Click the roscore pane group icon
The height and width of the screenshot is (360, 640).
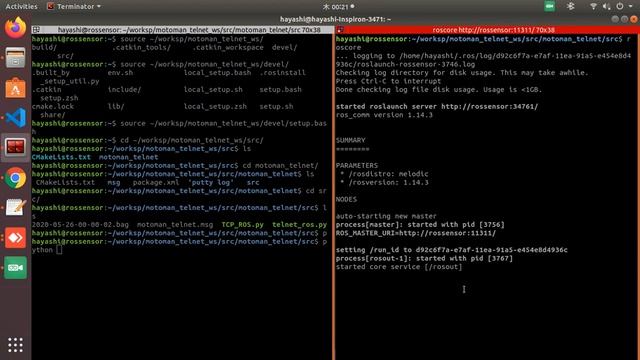[340, 30]
